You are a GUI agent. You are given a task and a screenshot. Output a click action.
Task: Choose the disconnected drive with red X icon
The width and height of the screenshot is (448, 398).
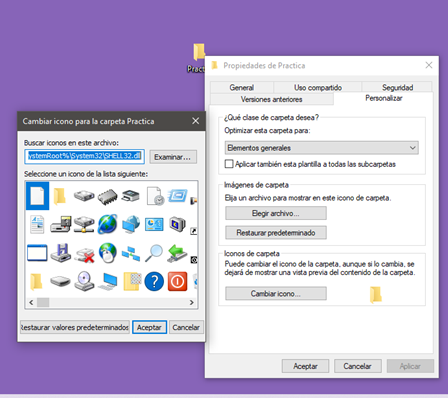coord(84,255)
